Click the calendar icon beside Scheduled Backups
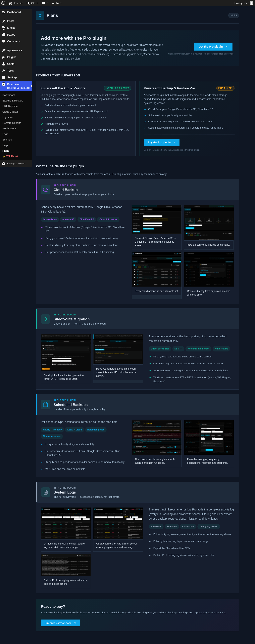The image size is (255, 644). (x=46, y=405)
